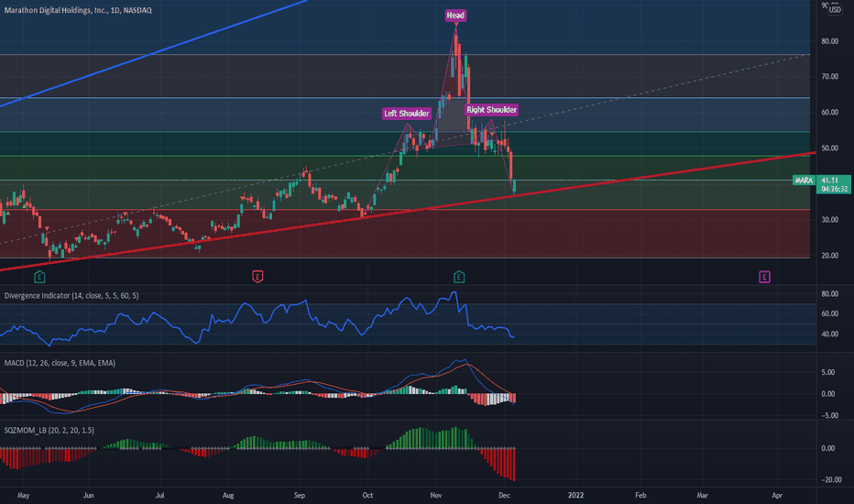854x504 pixels.
Task: Click the Apr label on time axis
Action: [x=777, y=495]
